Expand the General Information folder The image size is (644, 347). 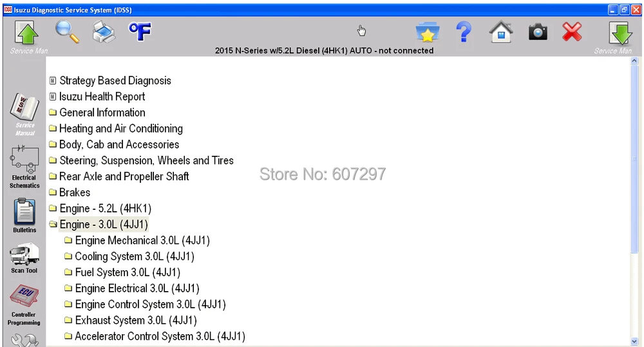[x=97, y=113]
